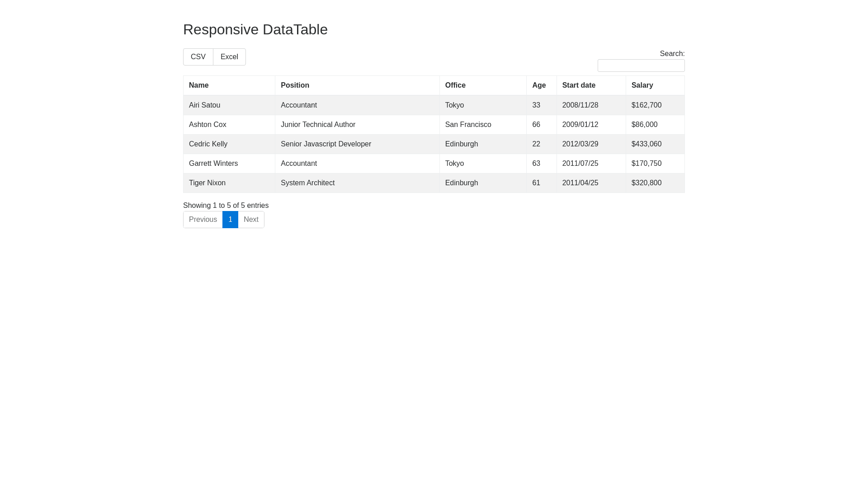The height and width of the screenshot is (488, 868).
Task: Click the San Francisco office cell
Action: (468, 125)
